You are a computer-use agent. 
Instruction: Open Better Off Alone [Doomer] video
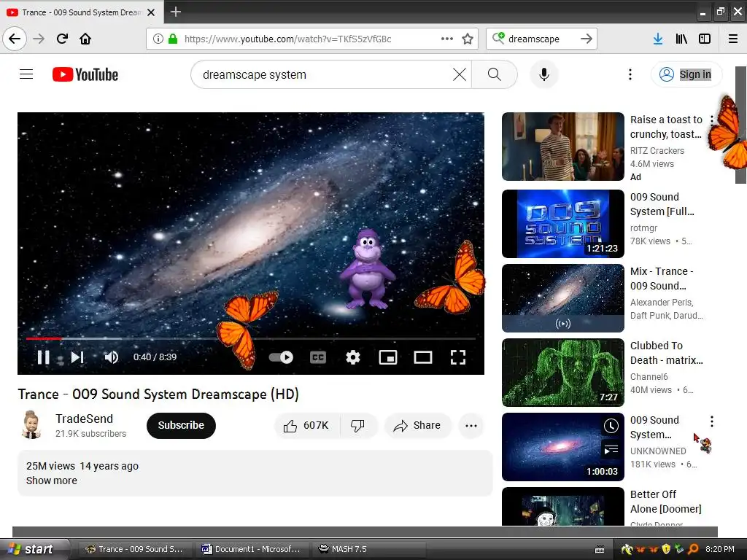tap(562, 506)
